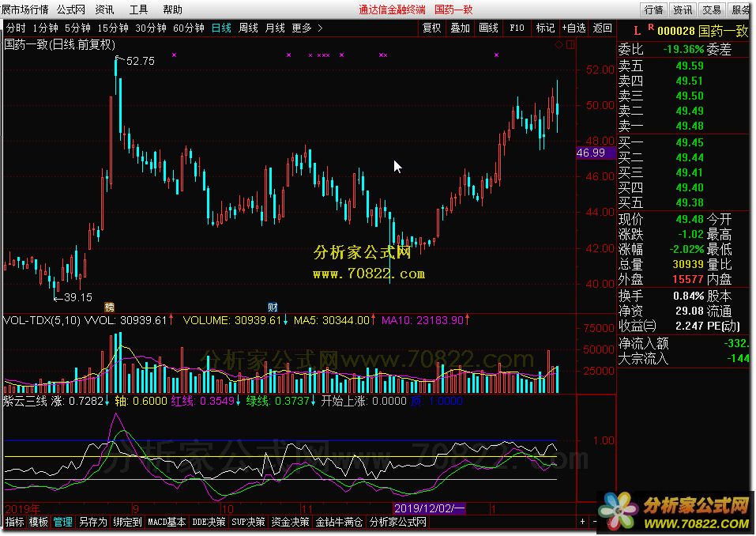
Task: Select the DDE决策 template tab
Action: point(209,522)
